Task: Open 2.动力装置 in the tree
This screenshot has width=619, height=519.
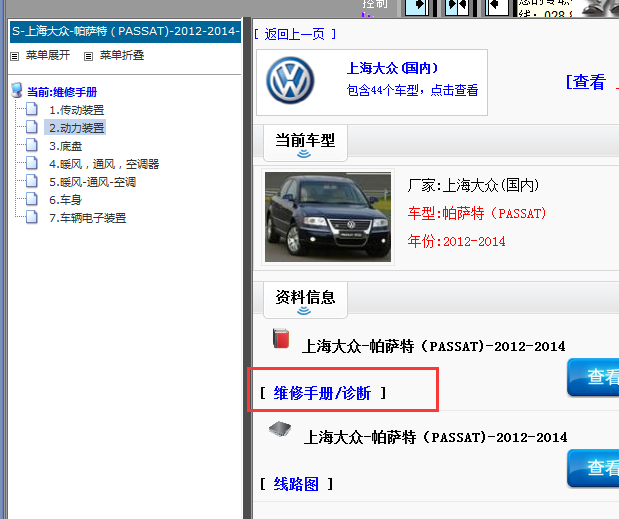Action: (x=77, y=128)
